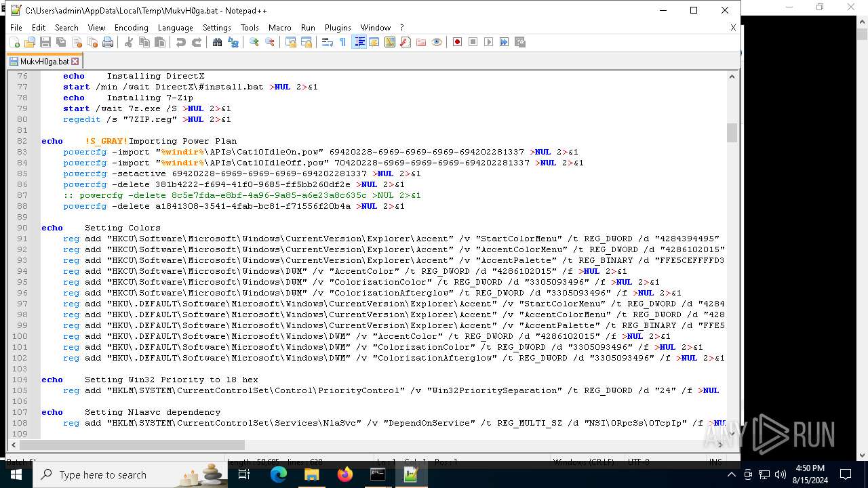Open Find with the binoculars icon

218,42
